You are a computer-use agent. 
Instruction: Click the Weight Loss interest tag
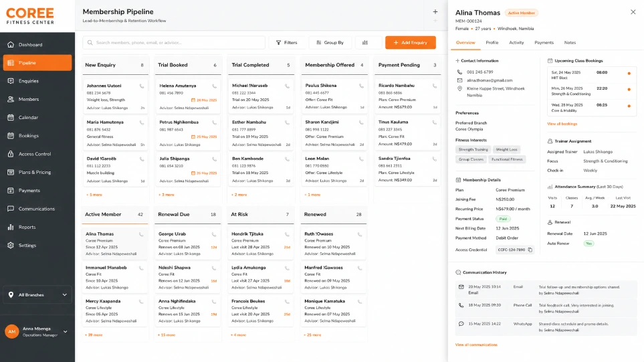point(506,150)
